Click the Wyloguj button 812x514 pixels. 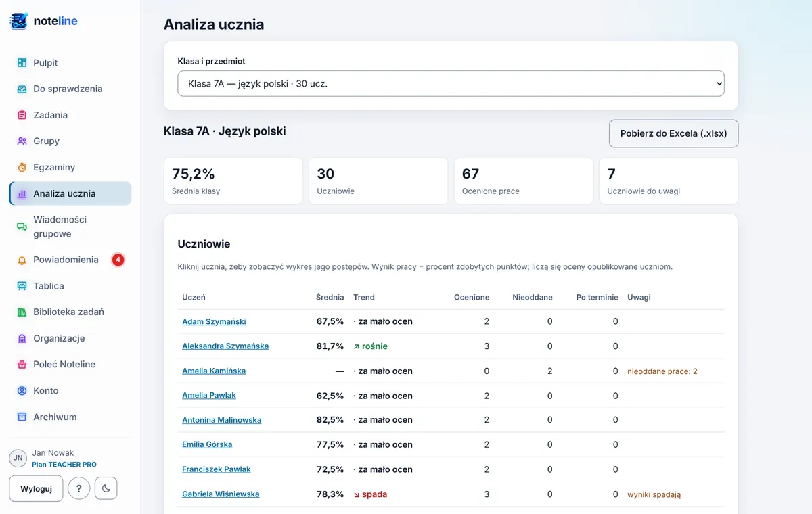(x=36, y=489)
